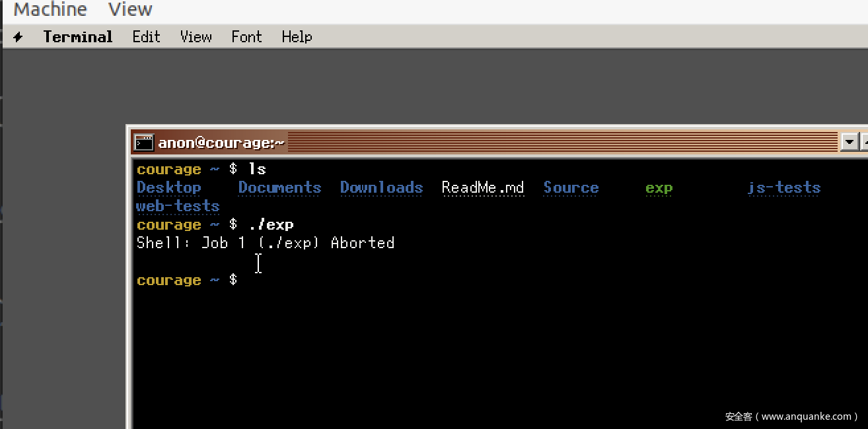Click the Downloads directory link
The height and width of the screenshot is (429, 868).
(x=381, y=188)
